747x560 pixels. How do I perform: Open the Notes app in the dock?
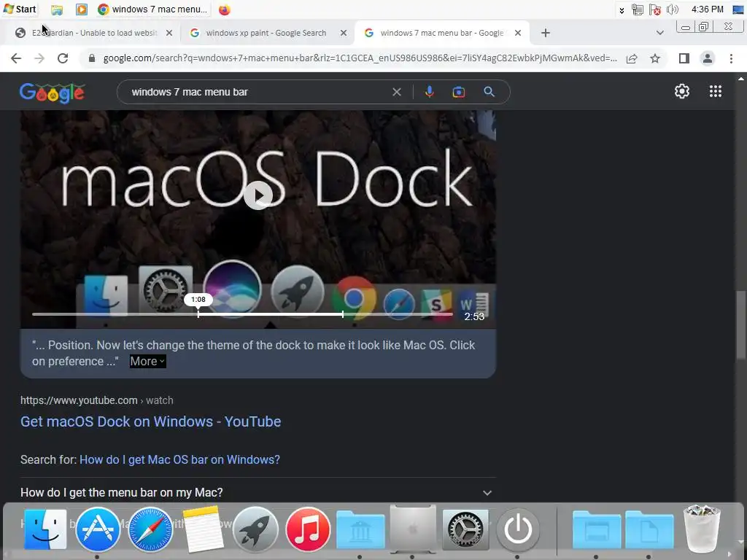(x=203, y=529)
